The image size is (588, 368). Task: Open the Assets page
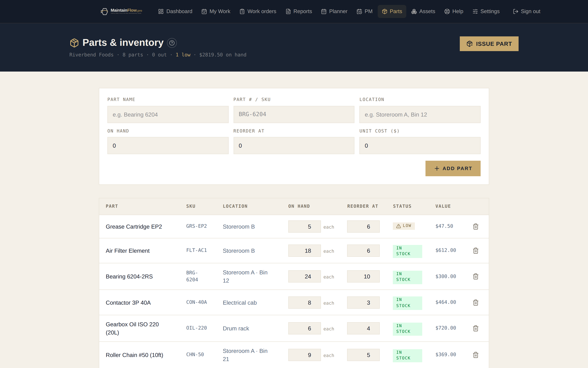click(x=423, y=11)
